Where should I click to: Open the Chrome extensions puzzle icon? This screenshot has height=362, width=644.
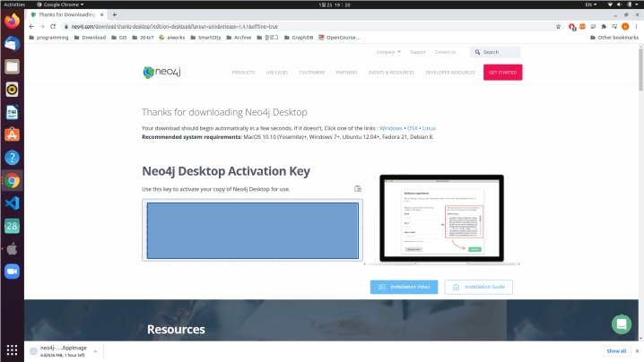coord(604,26)
